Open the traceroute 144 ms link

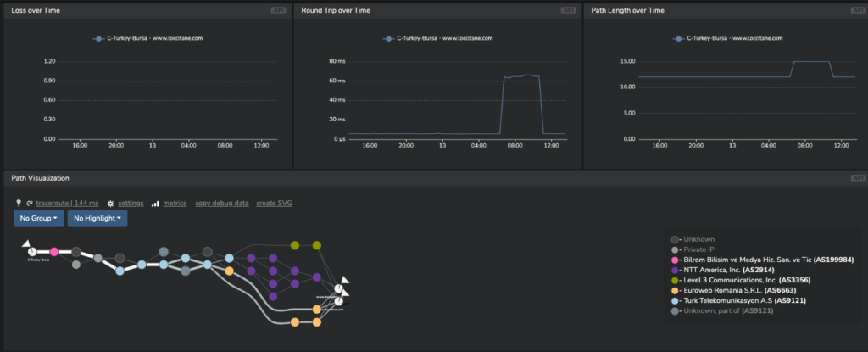point(67,204)
